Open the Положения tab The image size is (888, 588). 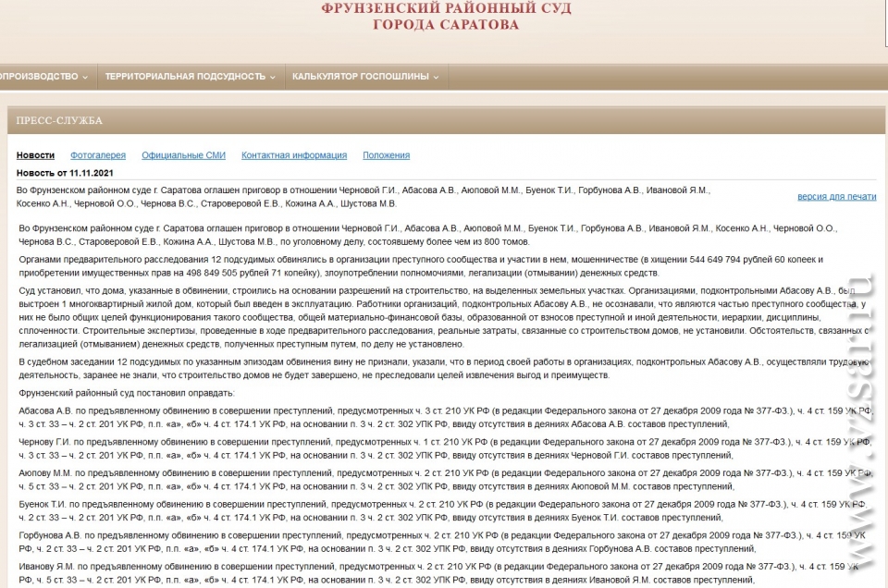387,155
